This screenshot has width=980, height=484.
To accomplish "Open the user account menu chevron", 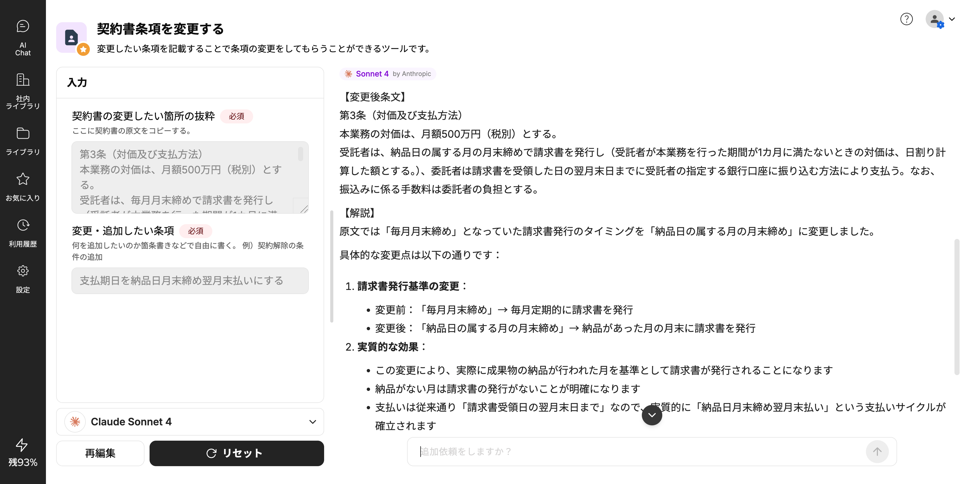I will point(952,19).
